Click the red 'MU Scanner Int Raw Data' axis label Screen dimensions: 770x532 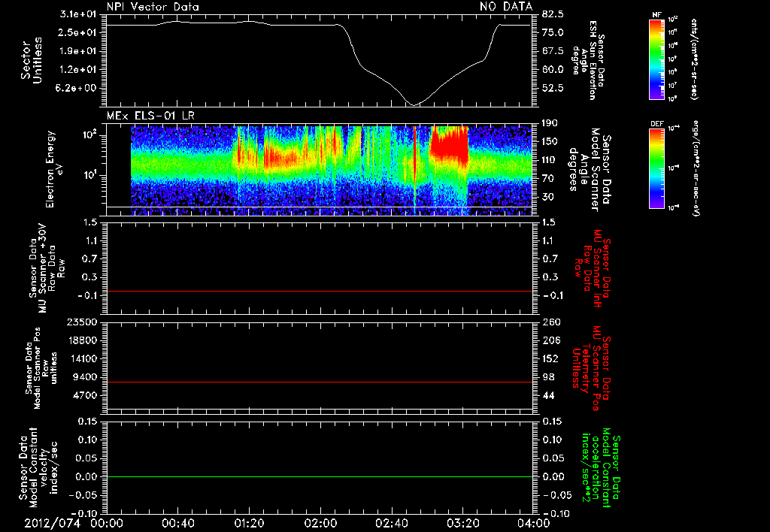[x=592, y=268]
